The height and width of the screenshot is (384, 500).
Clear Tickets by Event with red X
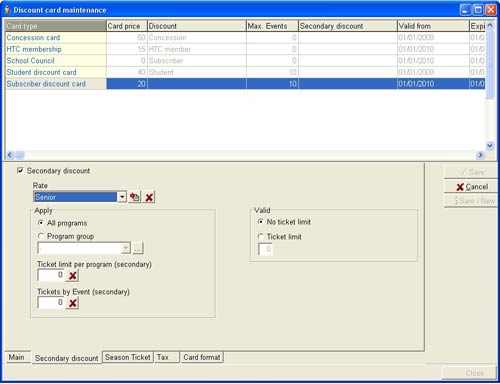coord(72,303)
